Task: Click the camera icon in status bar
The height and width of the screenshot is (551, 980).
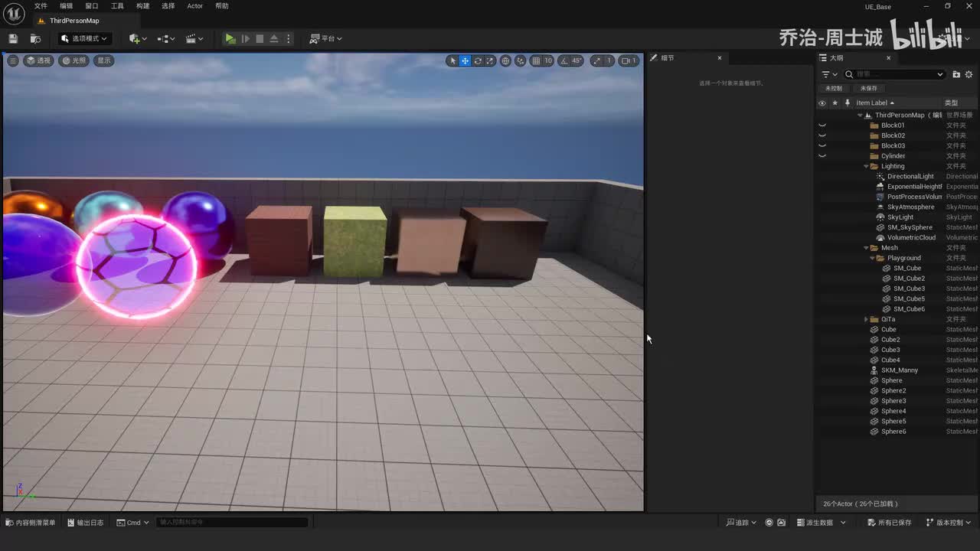Action: [781, 523]
